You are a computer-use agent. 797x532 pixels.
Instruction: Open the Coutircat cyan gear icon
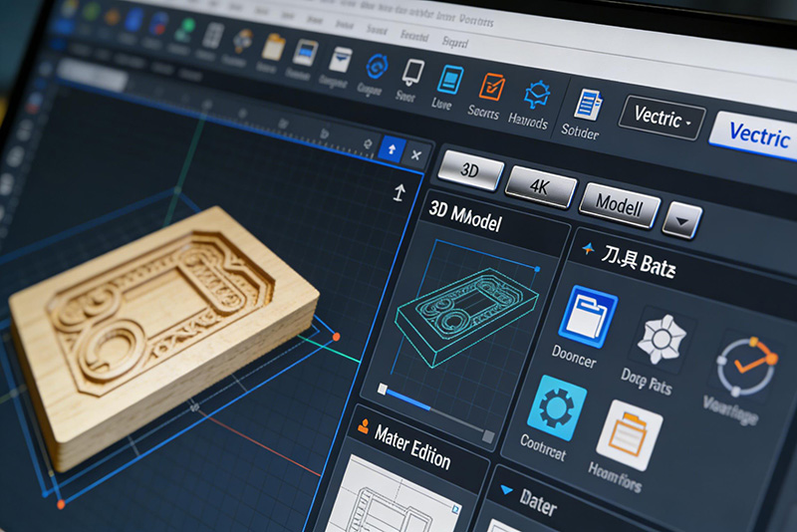coord(557,407)
